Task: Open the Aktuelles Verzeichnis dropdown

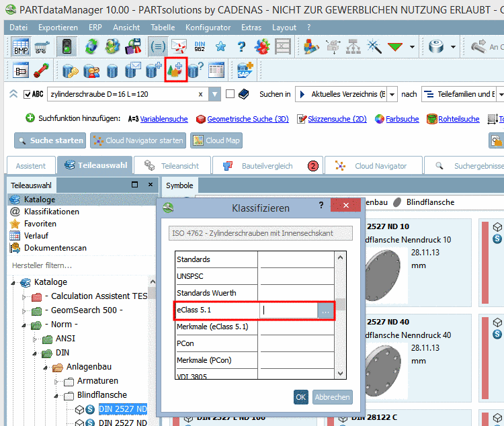Action: (392, 94)
